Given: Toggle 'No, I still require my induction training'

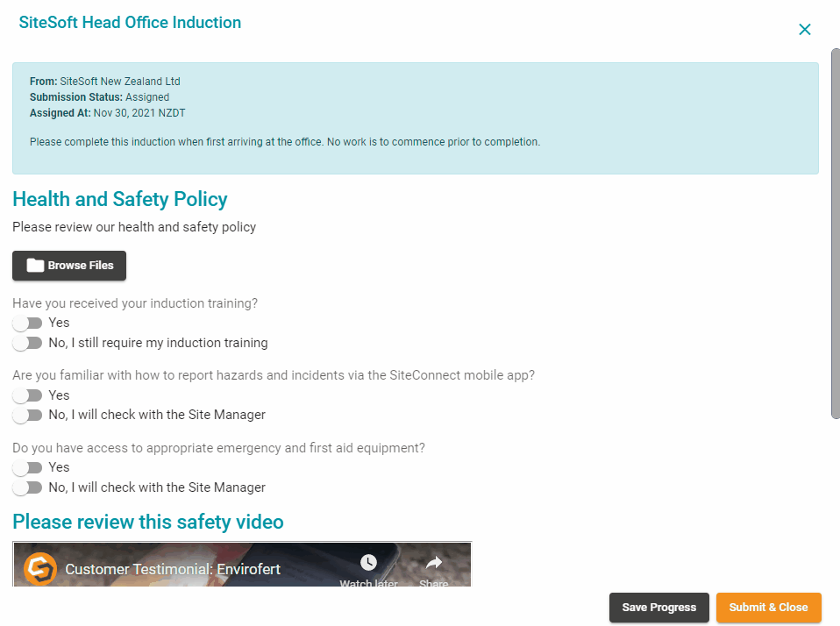Looking at the screenshot, I should click(x=27, y=343).
